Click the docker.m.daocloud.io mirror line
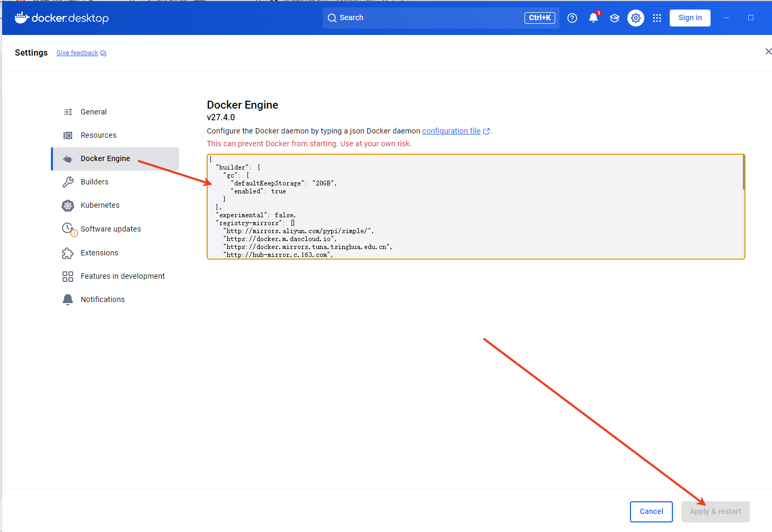 pos(280,239)
